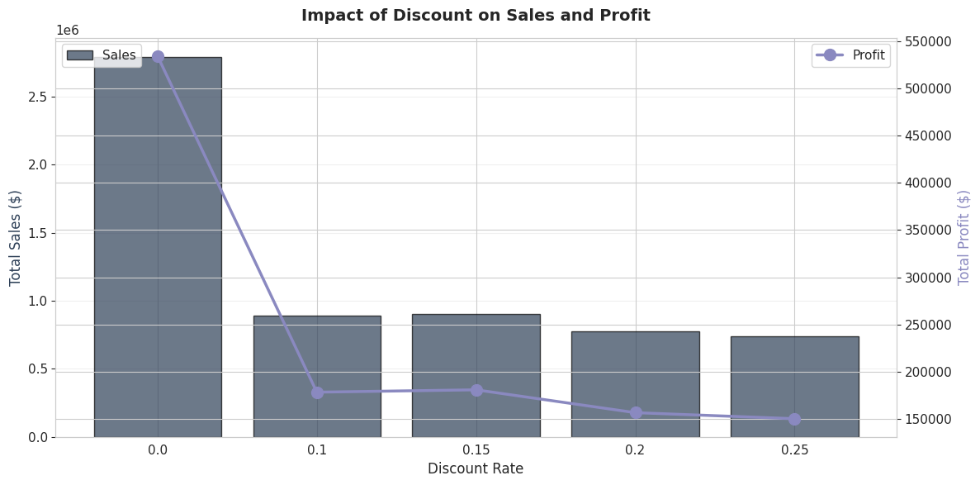Click the Total Sales ($) axis label

pos(15,238)
